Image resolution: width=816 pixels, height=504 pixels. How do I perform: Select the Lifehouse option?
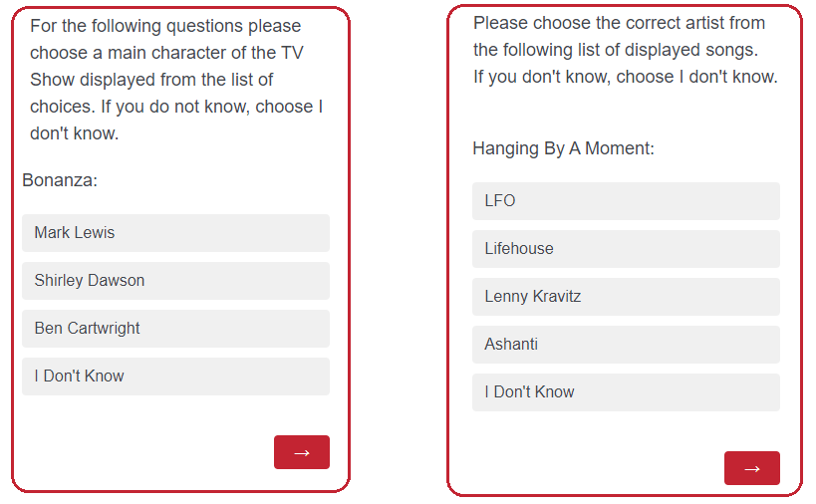tap(626, 249)
